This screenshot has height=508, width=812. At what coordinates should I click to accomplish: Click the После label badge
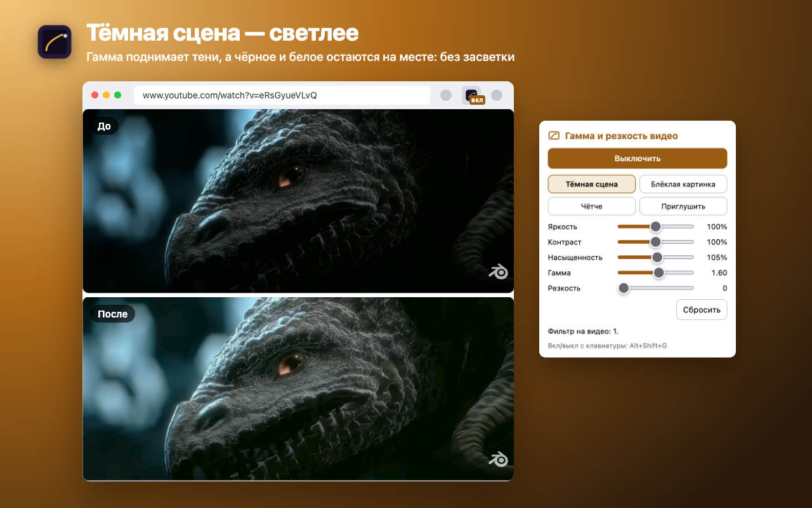(x=112, y=314)
